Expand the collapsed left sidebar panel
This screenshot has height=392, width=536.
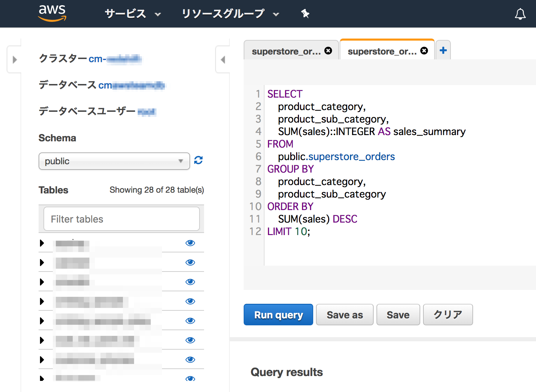pyautogui.click(x=14, y=59)
